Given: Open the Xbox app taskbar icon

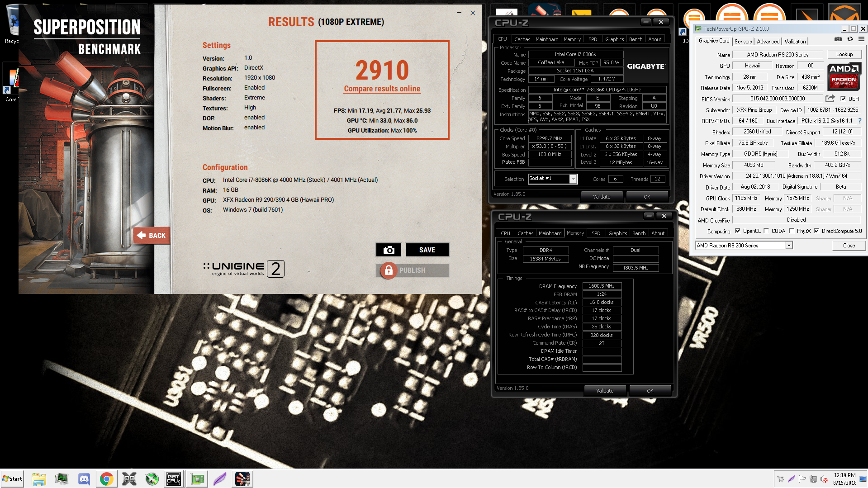Looking at the screenshot, I should pyautogui.click(x=152, y=479).
